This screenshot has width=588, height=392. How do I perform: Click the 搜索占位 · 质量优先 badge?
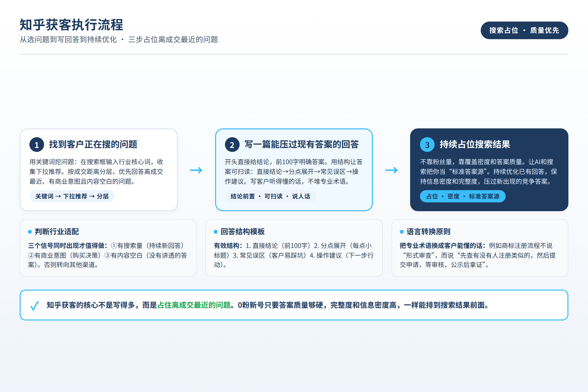pos(524,30)
